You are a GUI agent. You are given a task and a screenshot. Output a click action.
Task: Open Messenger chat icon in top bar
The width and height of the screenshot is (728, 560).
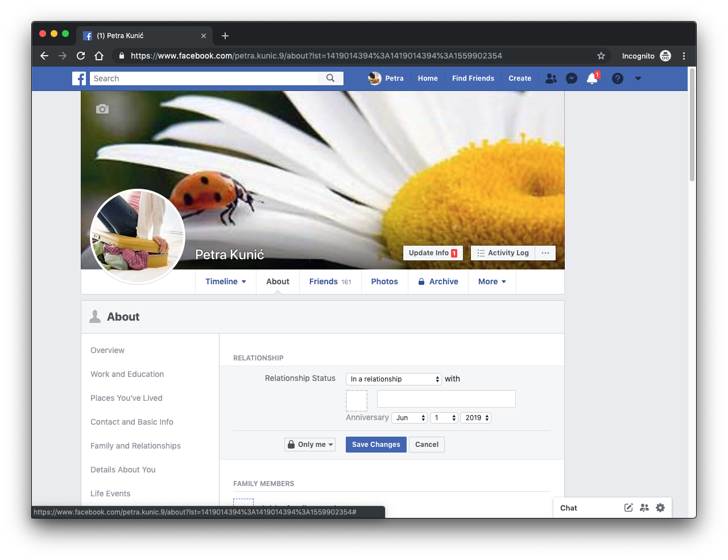tap(572, 78)
